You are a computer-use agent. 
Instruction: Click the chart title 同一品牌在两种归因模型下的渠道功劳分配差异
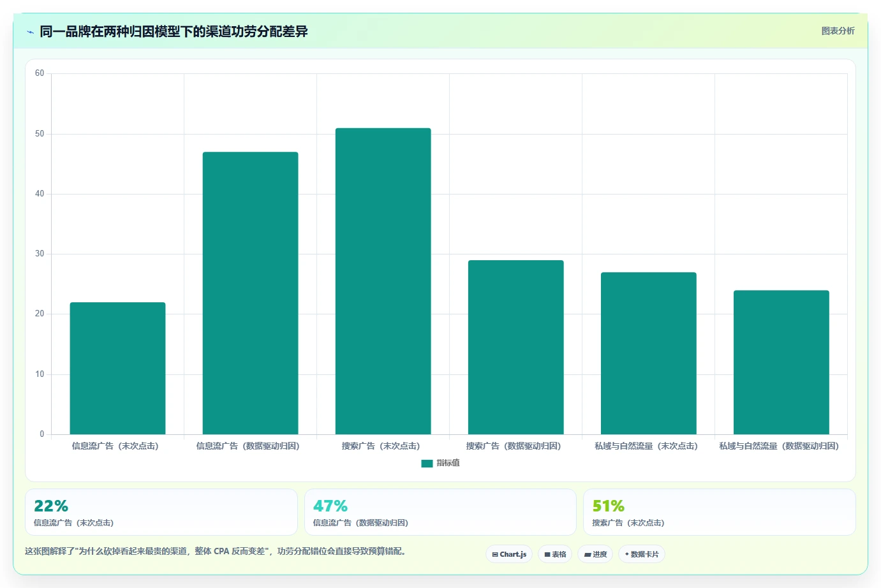click(x=174, y=31)
